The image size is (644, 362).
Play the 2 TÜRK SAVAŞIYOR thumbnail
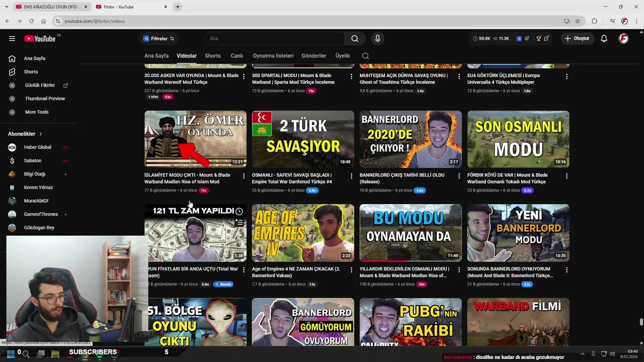pyautogui.click(x=303, y=139)
